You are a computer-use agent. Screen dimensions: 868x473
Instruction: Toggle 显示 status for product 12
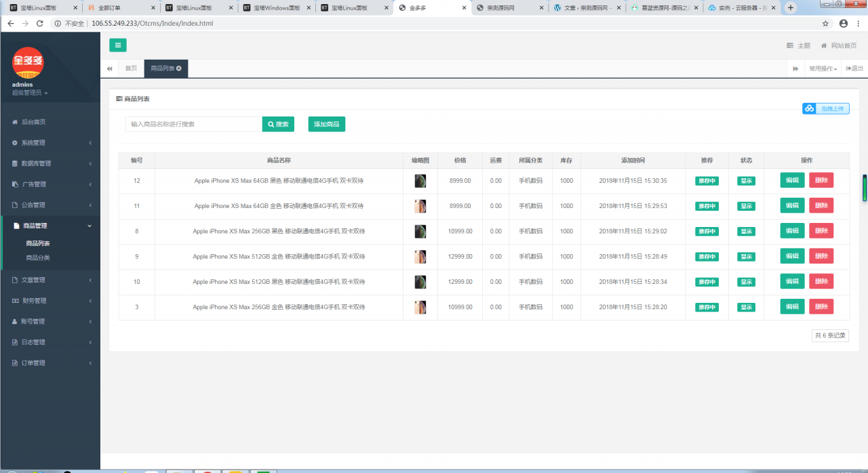(746, 181)
